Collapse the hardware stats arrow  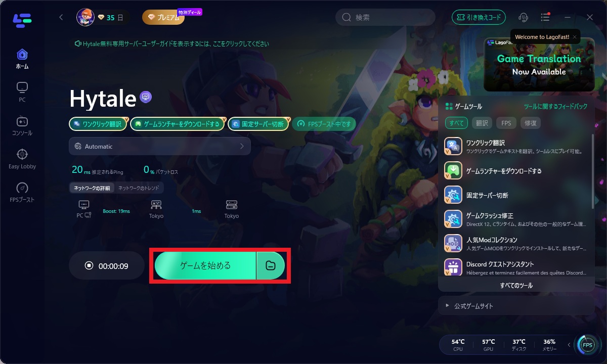point(569,345)
